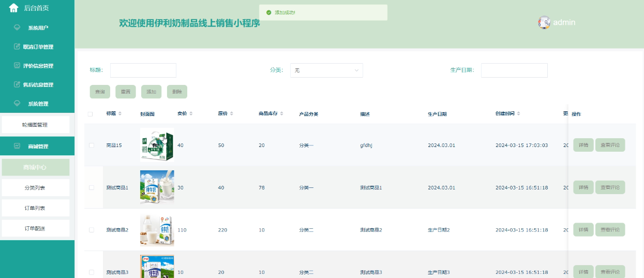Image resolution: width=644 pixels, height=278 pixels.
Task: Check the row checkbox for 商品15
Action: click(92, 145)
